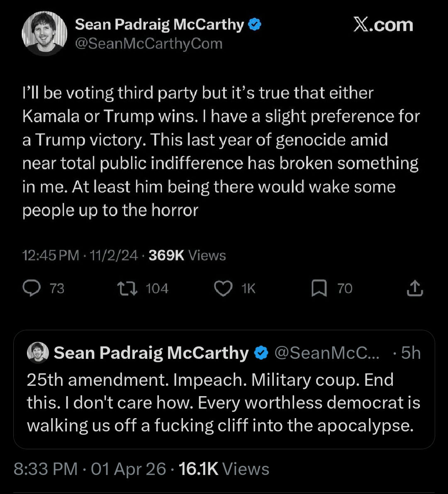Open the small avatar in the quoted tweet
Viewport: 448px width, 494px height.
click(38, 353)
